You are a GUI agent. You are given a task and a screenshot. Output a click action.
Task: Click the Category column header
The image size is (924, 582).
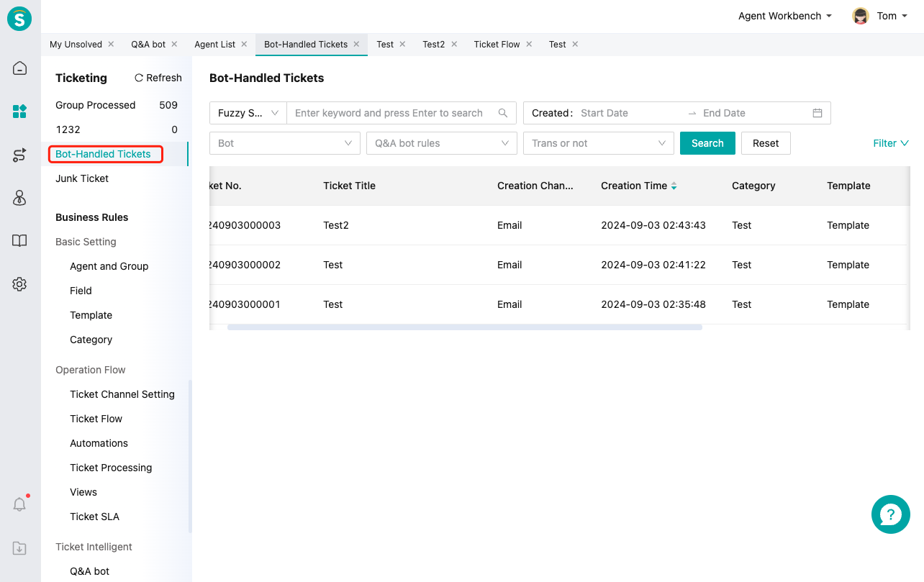(753, 186)
